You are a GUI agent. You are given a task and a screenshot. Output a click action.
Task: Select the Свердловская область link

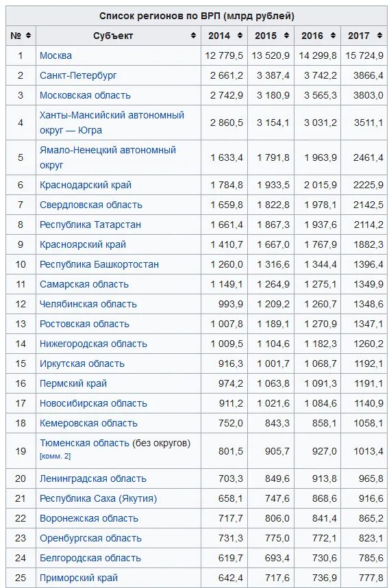(x=91, y=205)
